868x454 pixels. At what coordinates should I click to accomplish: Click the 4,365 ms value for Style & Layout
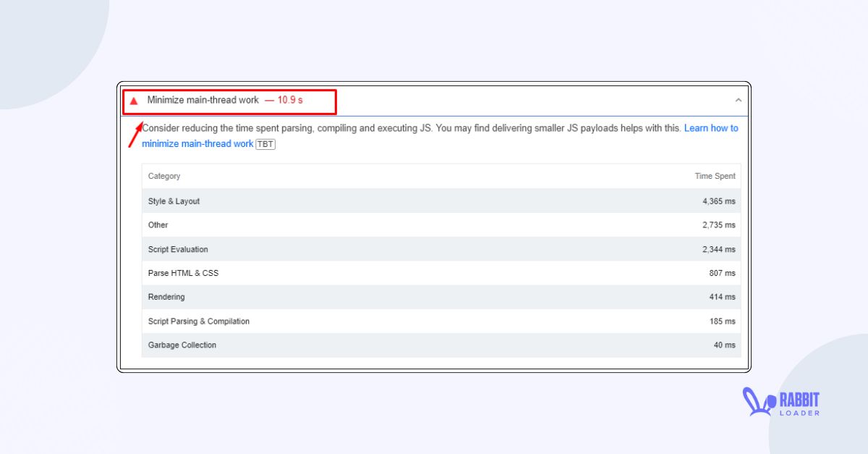pos(718,201)
